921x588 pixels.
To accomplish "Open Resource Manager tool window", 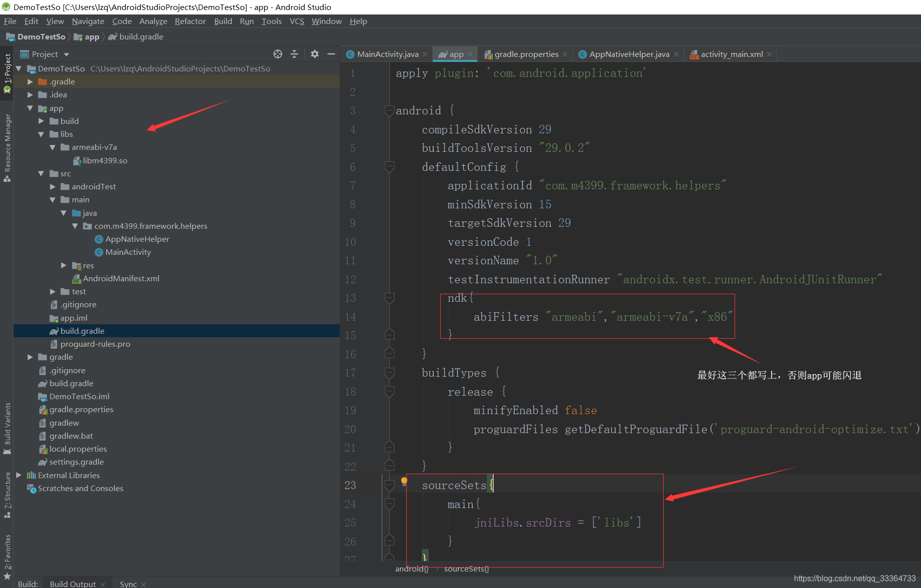I will tap(7, 148).
